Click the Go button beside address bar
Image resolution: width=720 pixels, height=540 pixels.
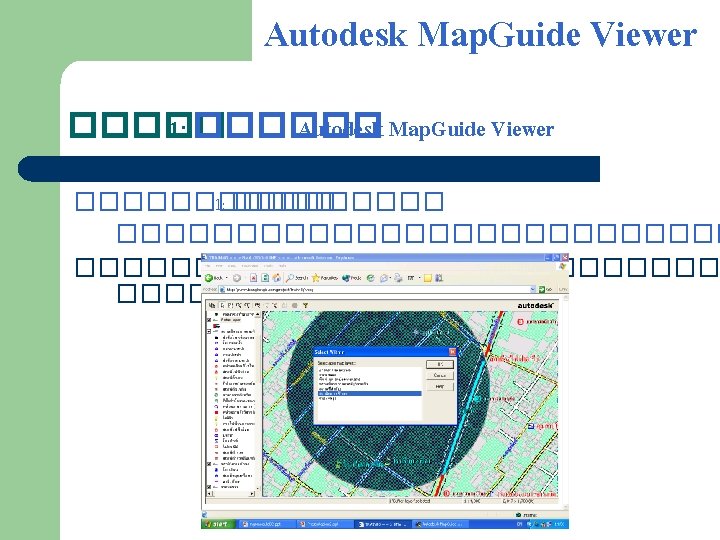point(545,289)
